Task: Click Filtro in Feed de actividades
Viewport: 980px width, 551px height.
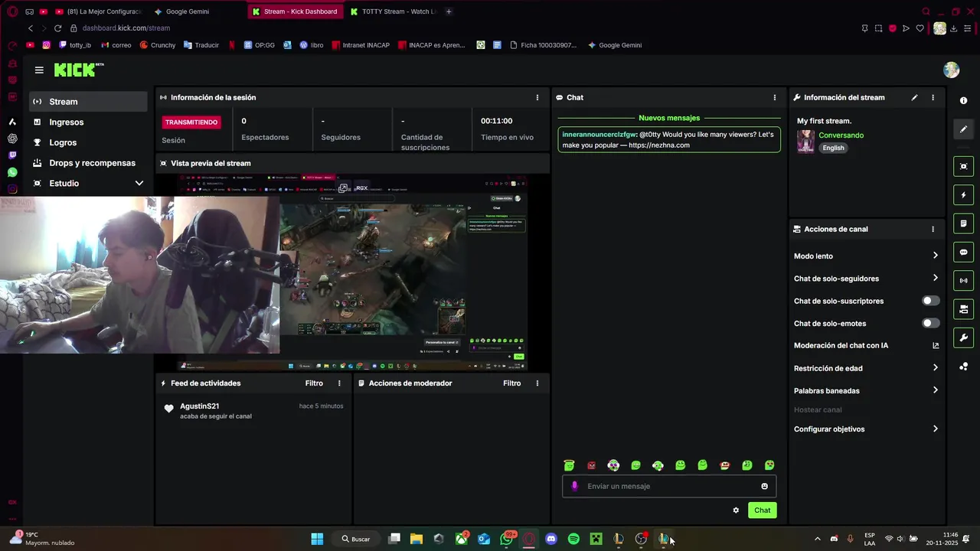Action: click(x=314, y=383)
